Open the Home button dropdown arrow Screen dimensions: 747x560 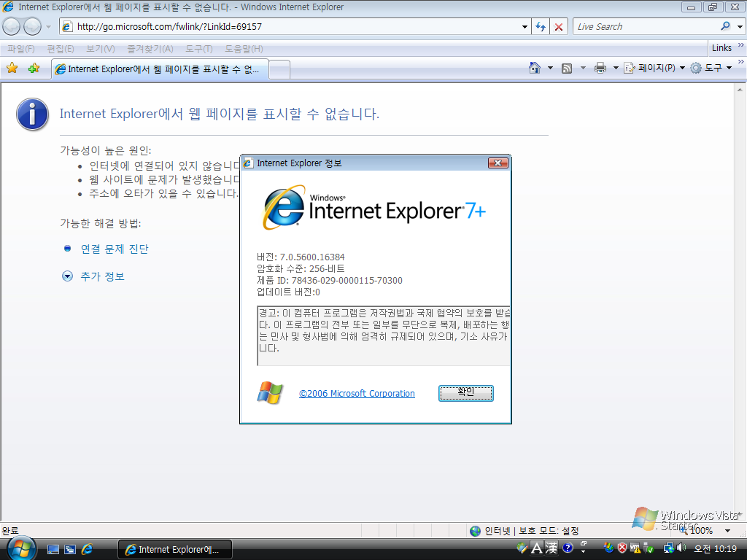click(550, 68)
